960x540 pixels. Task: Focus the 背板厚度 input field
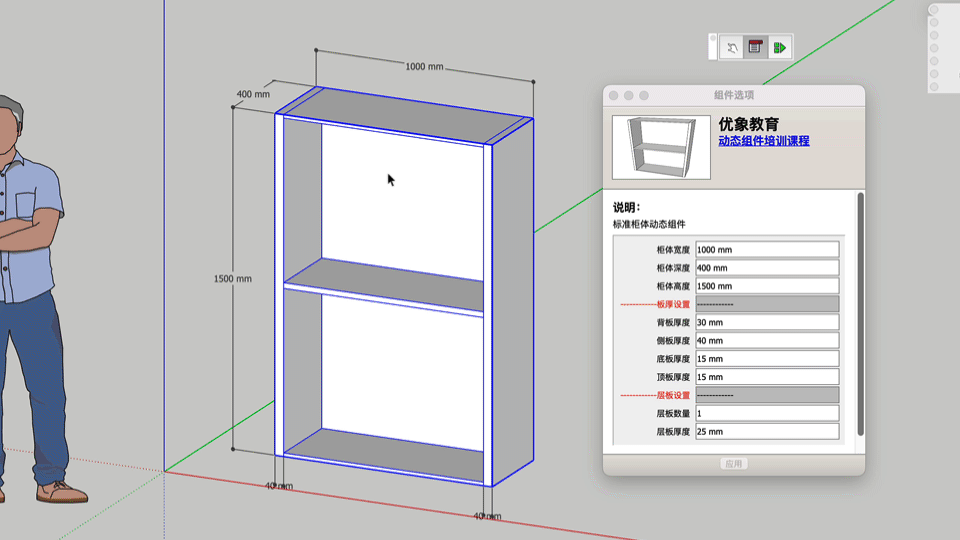pyautogui.click(x=766, y=323)
